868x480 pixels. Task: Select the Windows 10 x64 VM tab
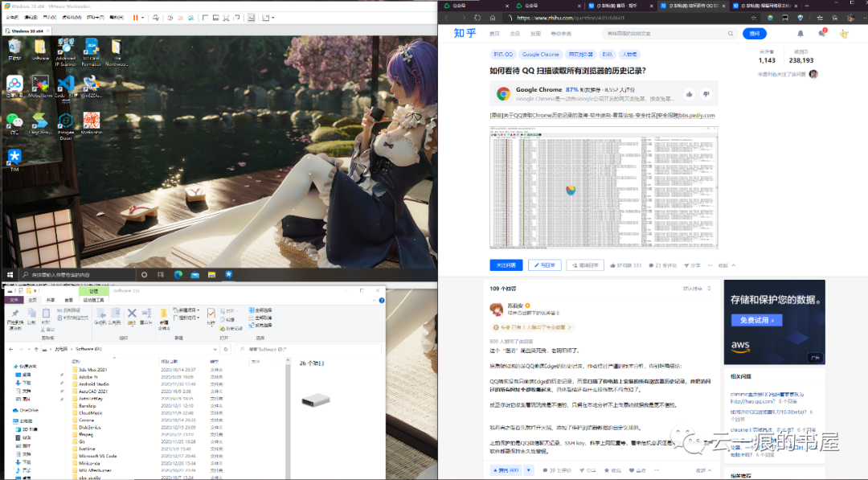pyautogui.click(x=27, y=31)
